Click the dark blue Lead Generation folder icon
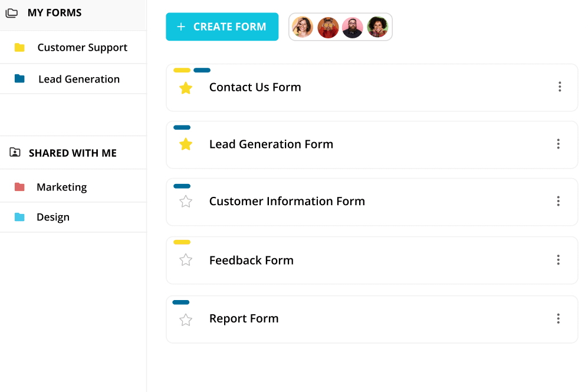Image resolution: width=588 pixels, height=392 pixels. point(19,79)
